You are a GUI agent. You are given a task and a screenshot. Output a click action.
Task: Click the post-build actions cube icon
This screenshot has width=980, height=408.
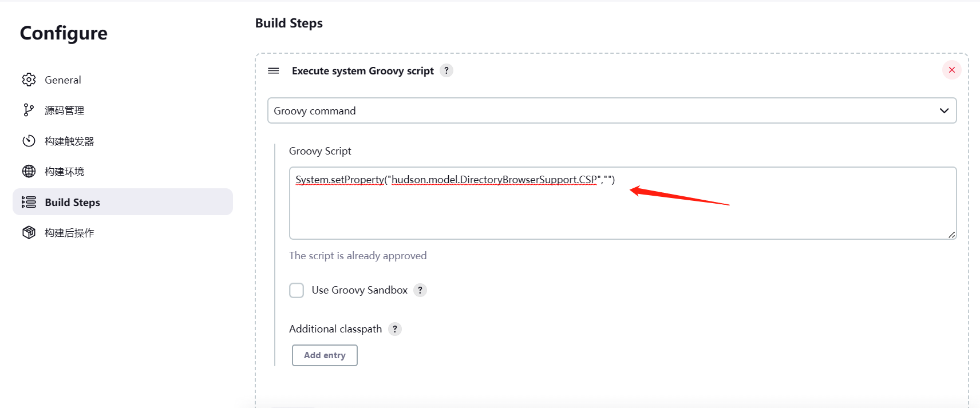pyautogui.click(x=29, y=232)
